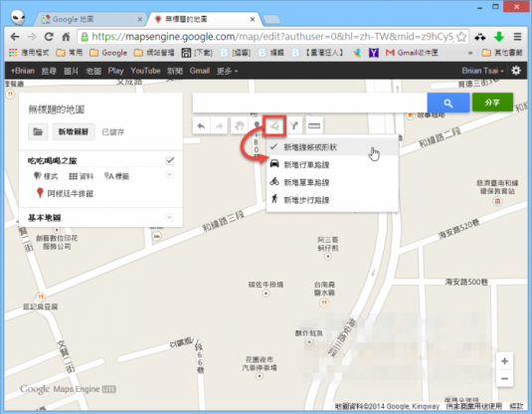Select the draw line tool
Viewport: 532px width, 414px height.
coord(274,126)
